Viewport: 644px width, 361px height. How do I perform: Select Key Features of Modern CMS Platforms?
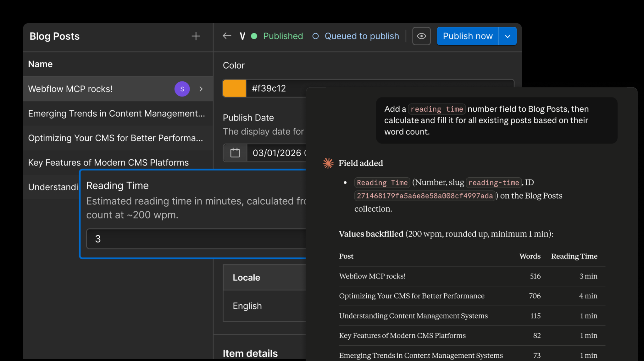108,163
